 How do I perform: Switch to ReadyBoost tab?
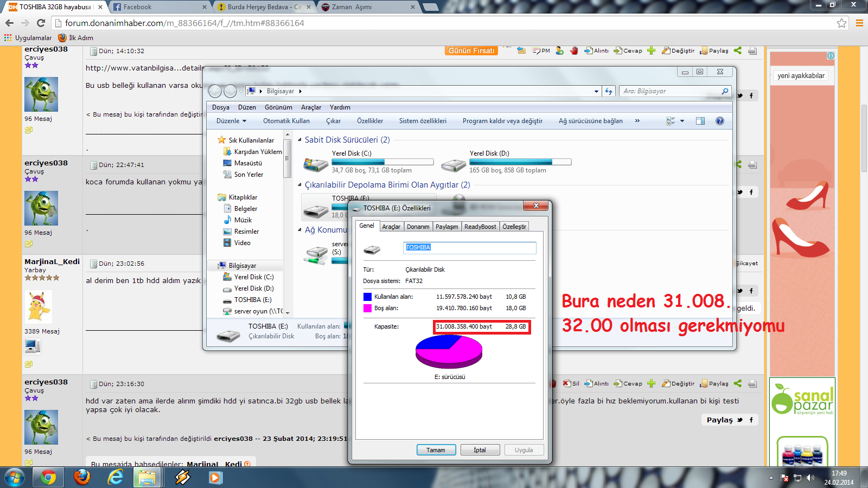point(480,227)
